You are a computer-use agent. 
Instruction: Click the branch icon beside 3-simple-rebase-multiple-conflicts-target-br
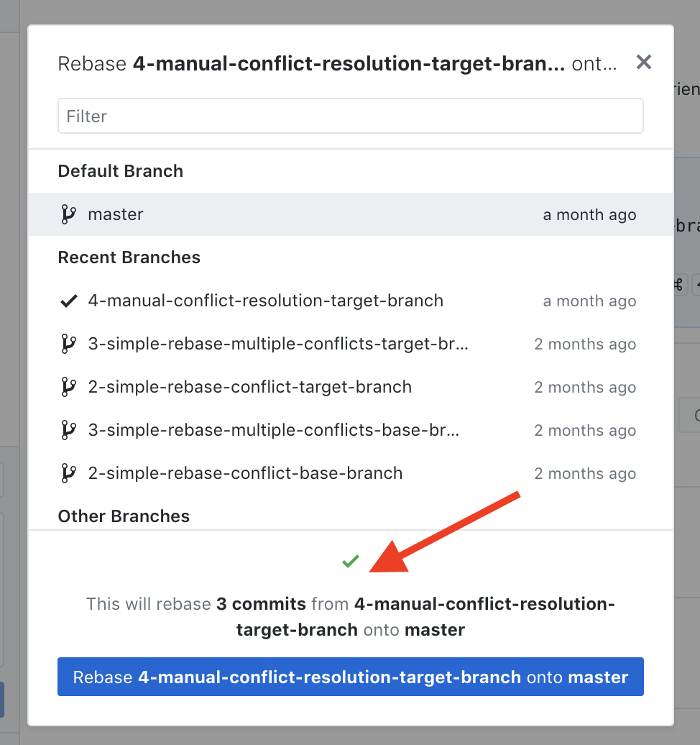[x=68, y=344]
